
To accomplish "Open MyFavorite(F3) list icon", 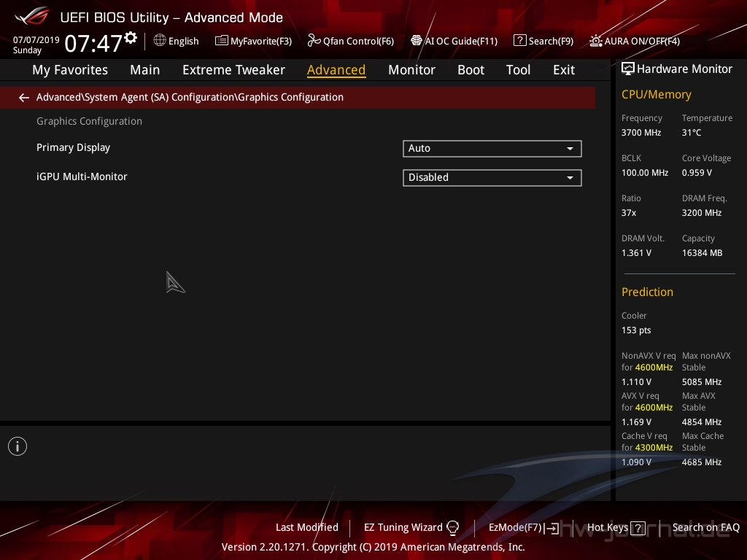I will [x=221, y=41].
